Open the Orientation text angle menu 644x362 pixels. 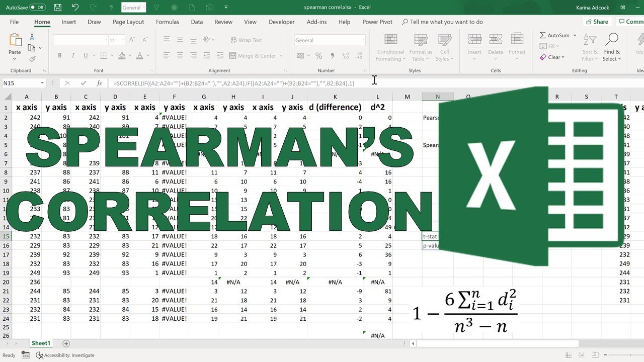point(210,40)
